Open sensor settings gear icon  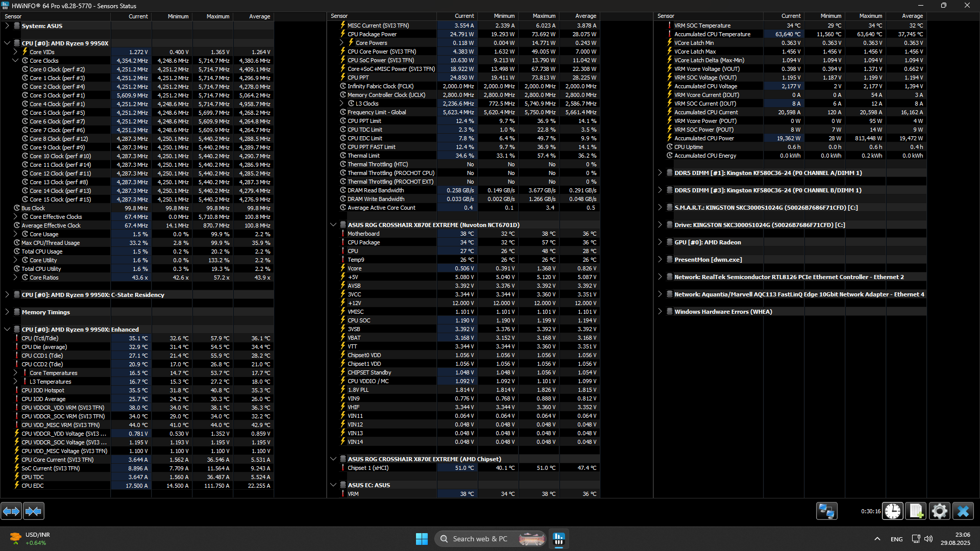coord(940,511)
